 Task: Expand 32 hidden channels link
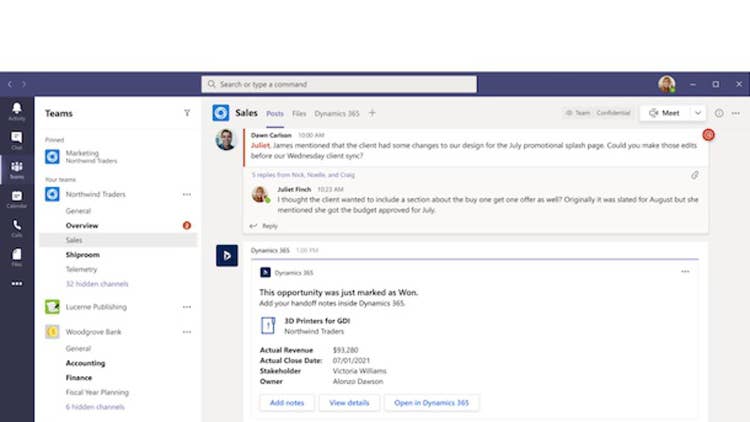(x=97, y=284)
